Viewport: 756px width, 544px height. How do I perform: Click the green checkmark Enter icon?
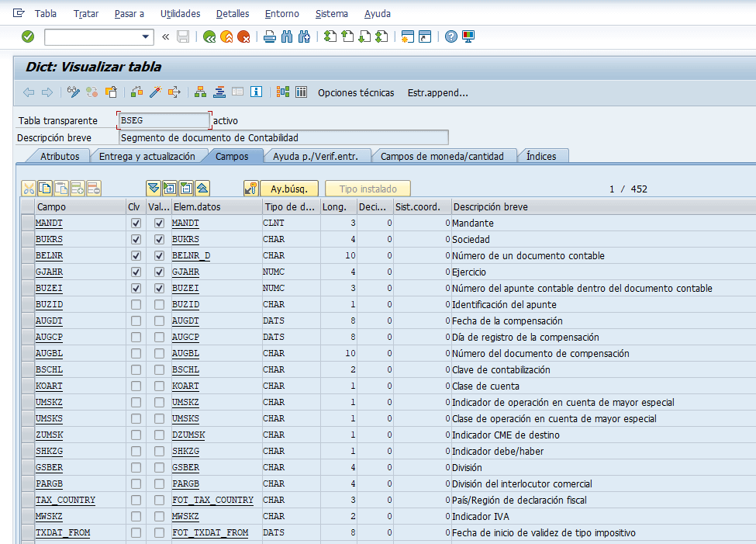[28, 36]
